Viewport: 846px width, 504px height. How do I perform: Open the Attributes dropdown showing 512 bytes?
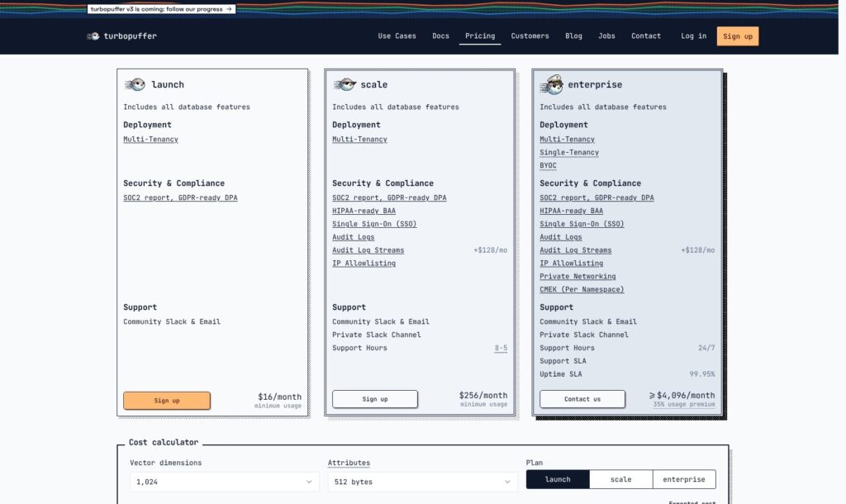coord(422,482)
